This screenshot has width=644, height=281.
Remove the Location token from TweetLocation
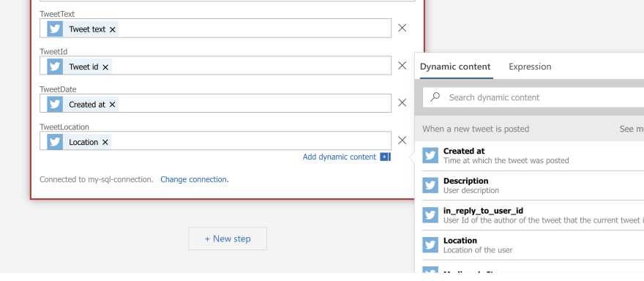tap(105, 142)
